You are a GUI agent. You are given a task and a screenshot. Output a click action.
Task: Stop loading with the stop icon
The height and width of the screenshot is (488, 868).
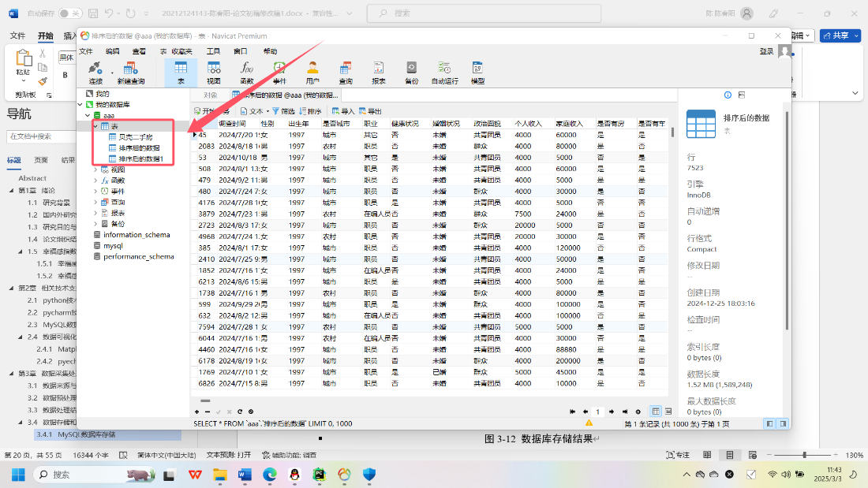tap(251, 412)
